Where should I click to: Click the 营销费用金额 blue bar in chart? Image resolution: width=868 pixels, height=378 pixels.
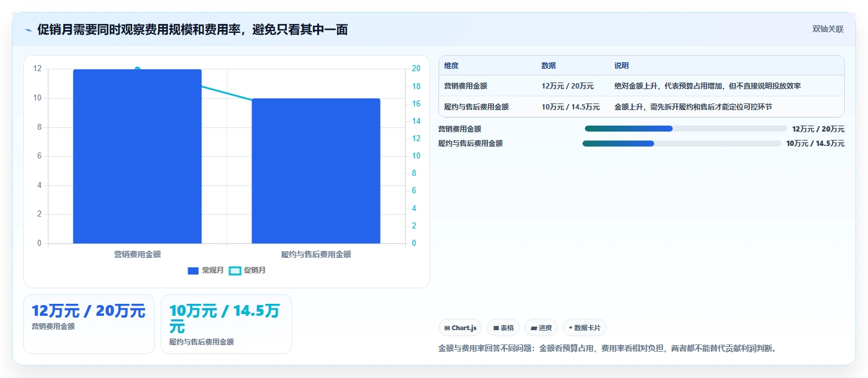coord(137,157)
